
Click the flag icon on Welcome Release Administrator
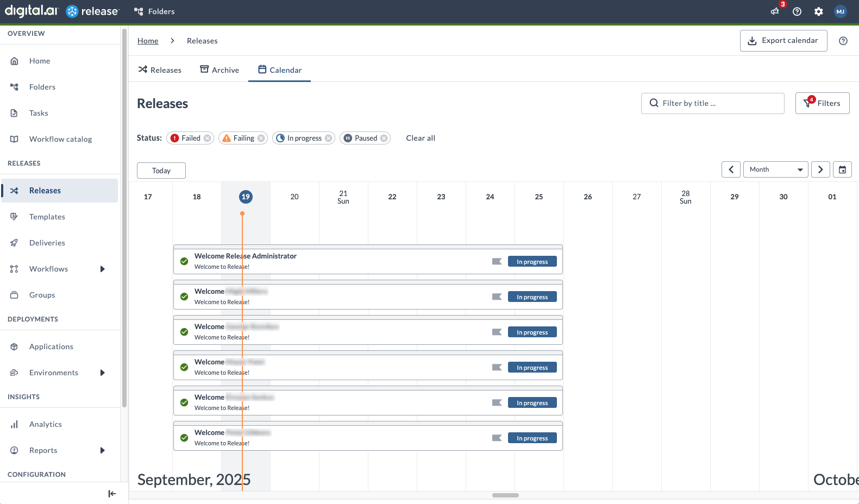pos(497,262)
